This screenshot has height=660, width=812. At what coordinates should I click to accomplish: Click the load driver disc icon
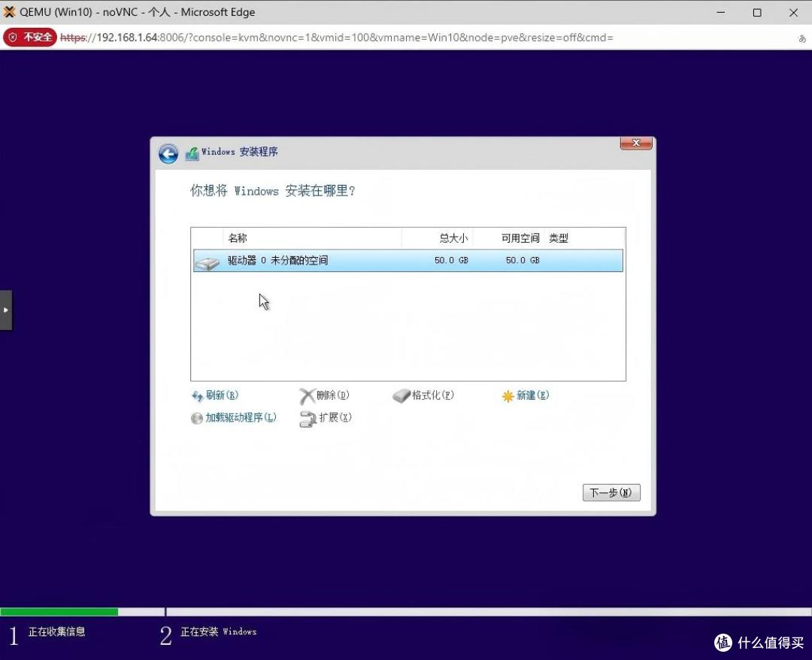point(197,418)
